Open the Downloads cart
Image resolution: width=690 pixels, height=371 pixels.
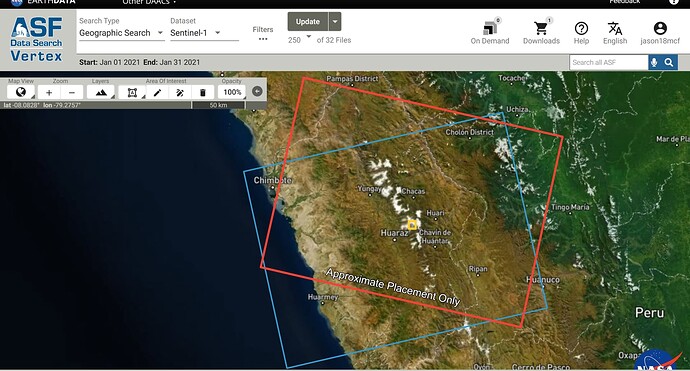coord(541,32)
